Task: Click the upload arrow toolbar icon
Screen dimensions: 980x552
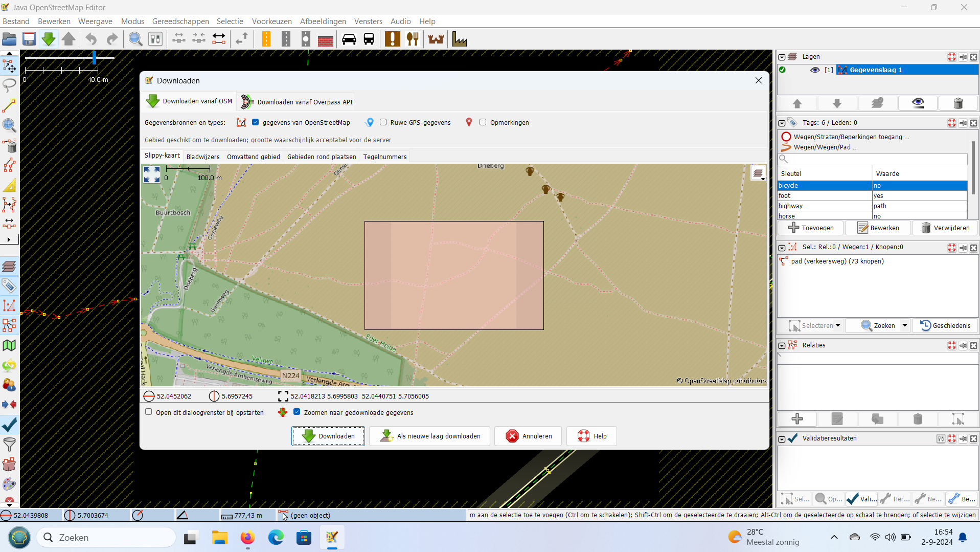Action: pos(69,39)
